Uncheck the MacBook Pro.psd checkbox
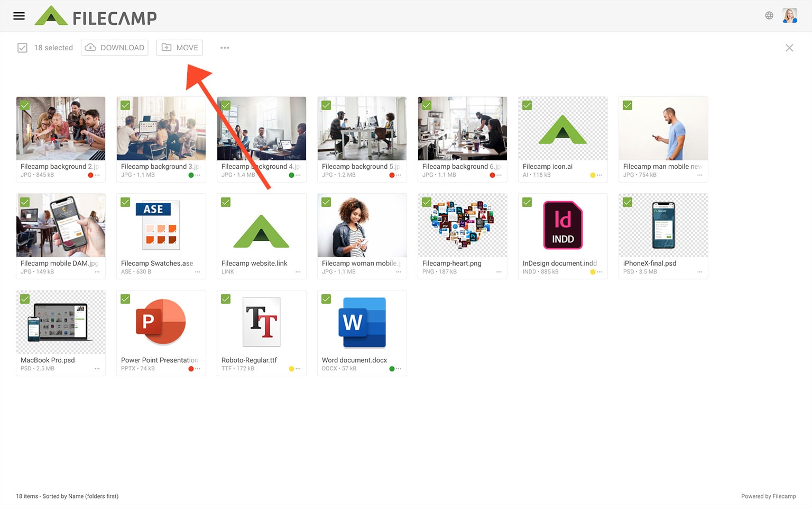 click(x=25, y=299)
